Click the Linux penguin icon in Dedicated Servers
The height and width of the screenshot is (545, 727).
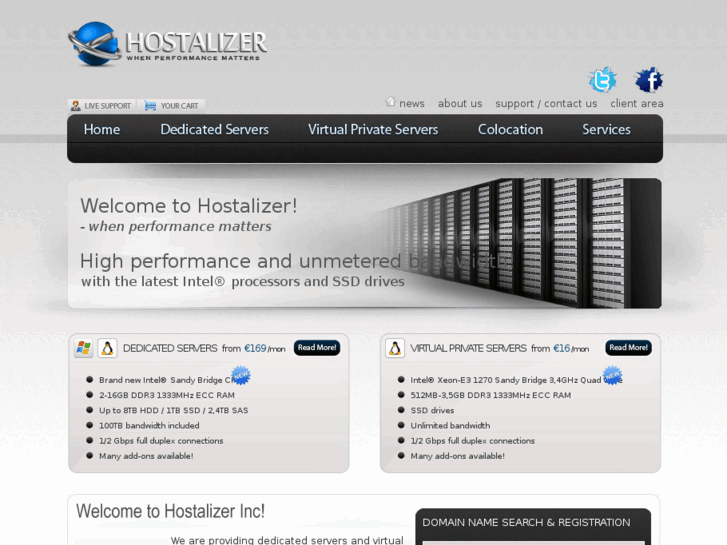coord(107,348)
